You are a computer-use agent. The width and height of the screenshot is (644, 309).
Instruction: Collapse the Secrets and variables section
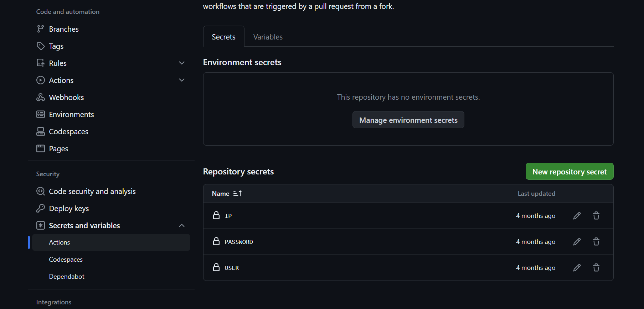(182, 225)
